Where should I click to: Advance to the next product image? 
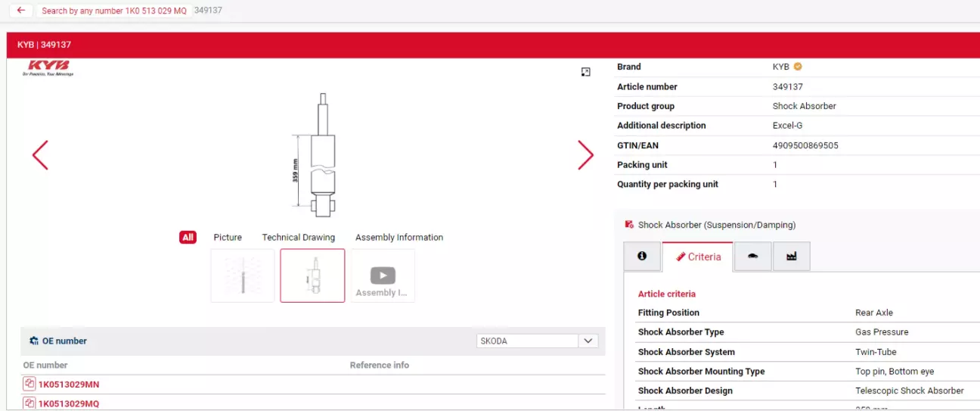pos(585,155)
